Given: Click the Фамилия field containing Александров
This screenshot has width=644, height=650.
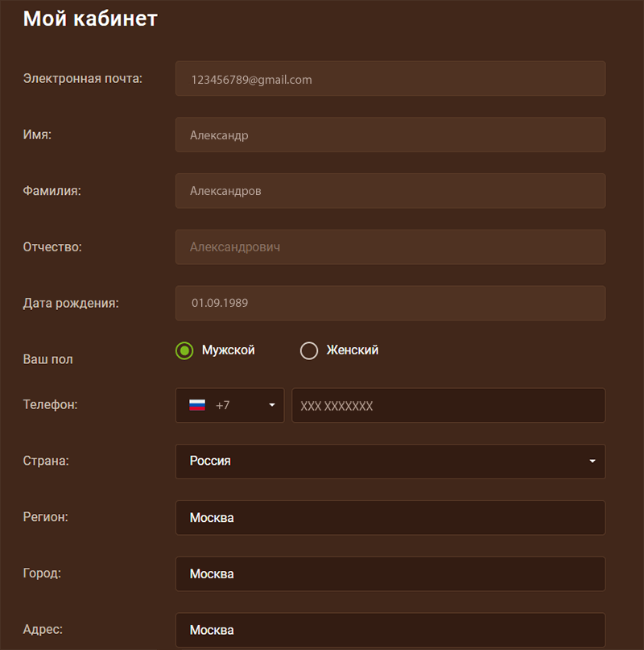Looking at the screenshot, I should point(390,191).
